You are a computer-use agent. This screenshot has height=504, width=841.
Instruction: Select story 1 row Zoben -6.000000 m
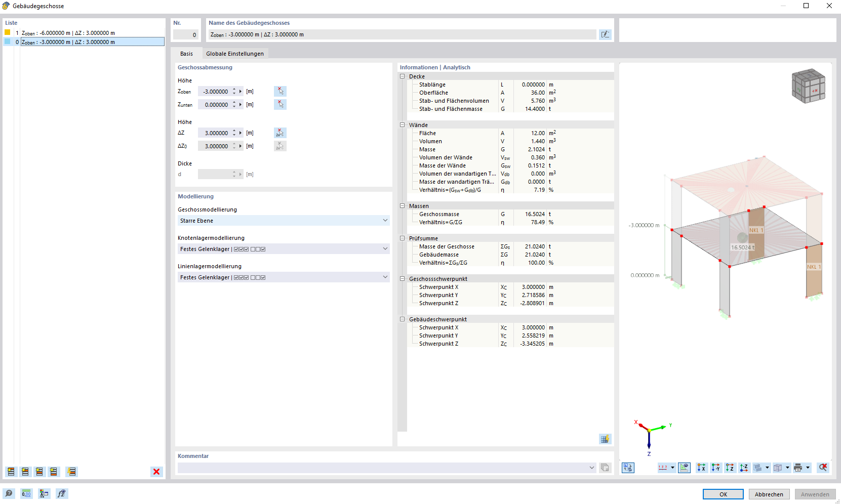click(84, 33)
